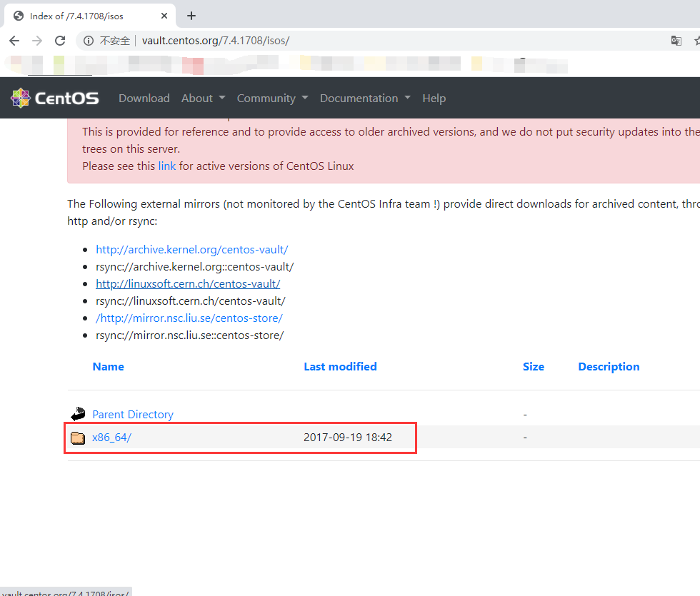Image resolution: width=700 pixels, height=596 pixels.
Task: Open the Help menu item
Action: [x=434, y=99]
